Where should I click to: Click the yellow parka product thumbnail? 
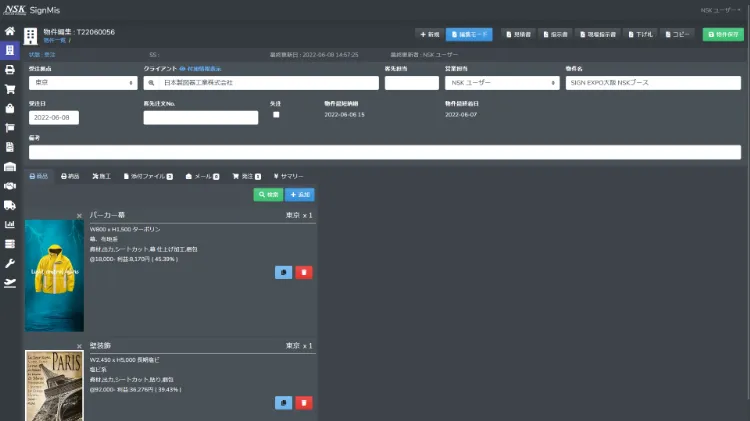tap(55, 275)
